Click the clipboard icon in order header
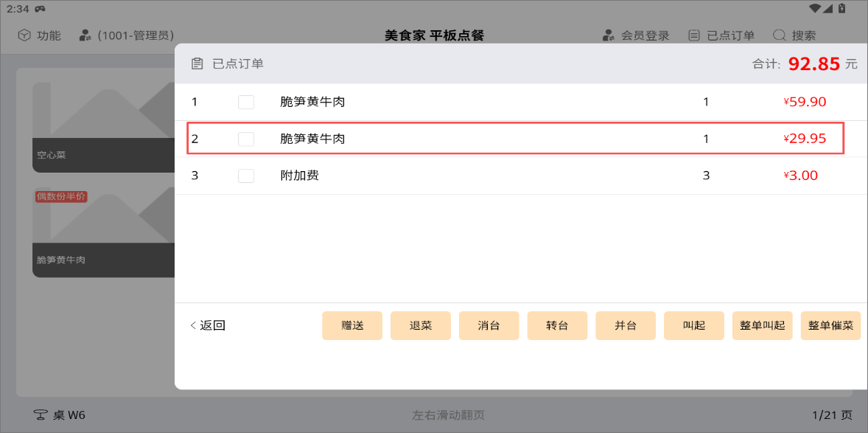The image size is (868, 433). [197, 64]
